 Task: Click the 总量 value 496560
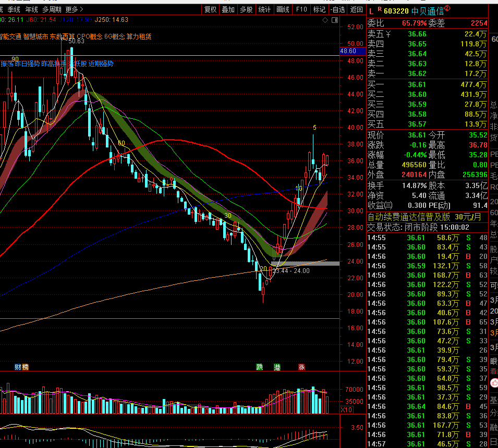(414, 165)
